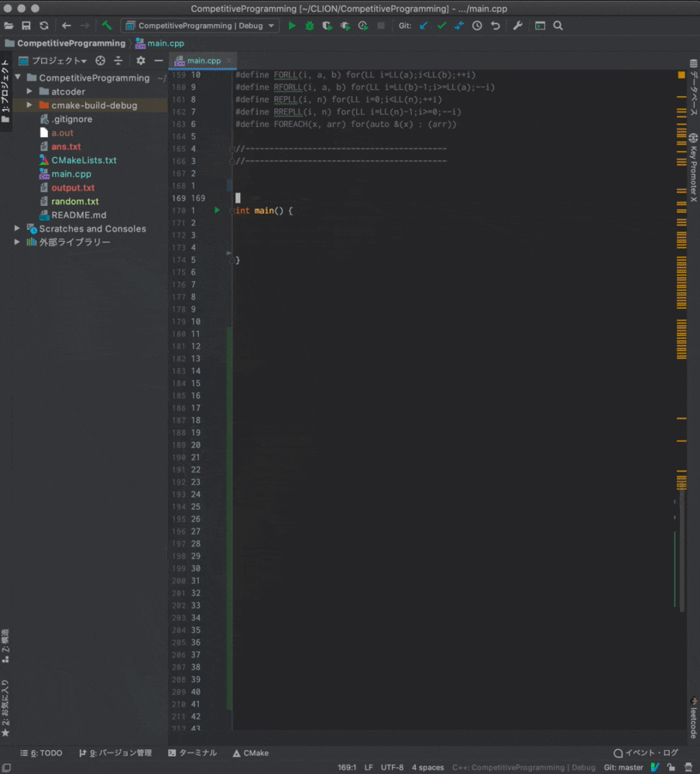
Task: Select ans.txt in project tree
Action: [66, 146]
